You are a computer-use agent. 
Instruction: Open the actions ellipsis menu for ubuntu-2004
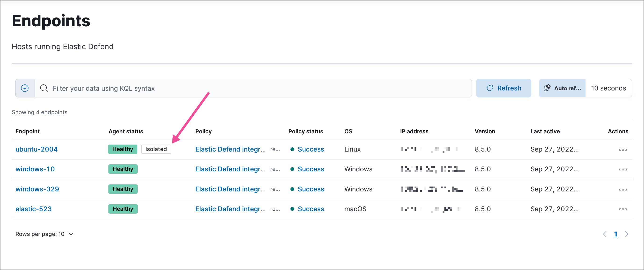(623, 149)
